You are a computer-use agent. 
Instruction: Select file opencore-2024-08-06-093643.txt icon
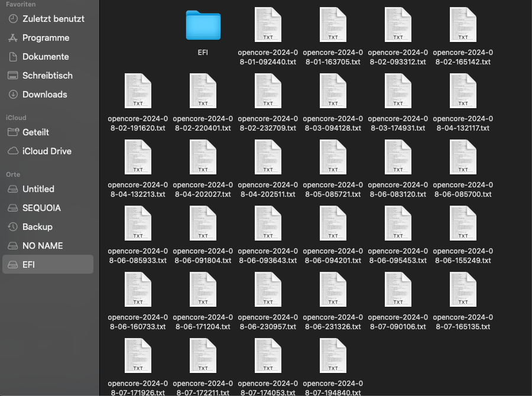pos(268,223)
